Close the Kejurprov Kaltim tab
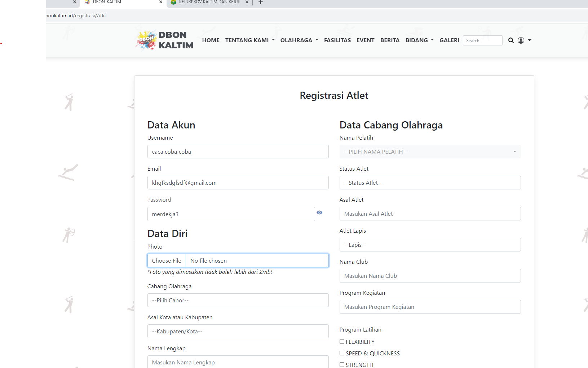The width and height of the screenshot is (588, 368). click(x=247, y=2)
